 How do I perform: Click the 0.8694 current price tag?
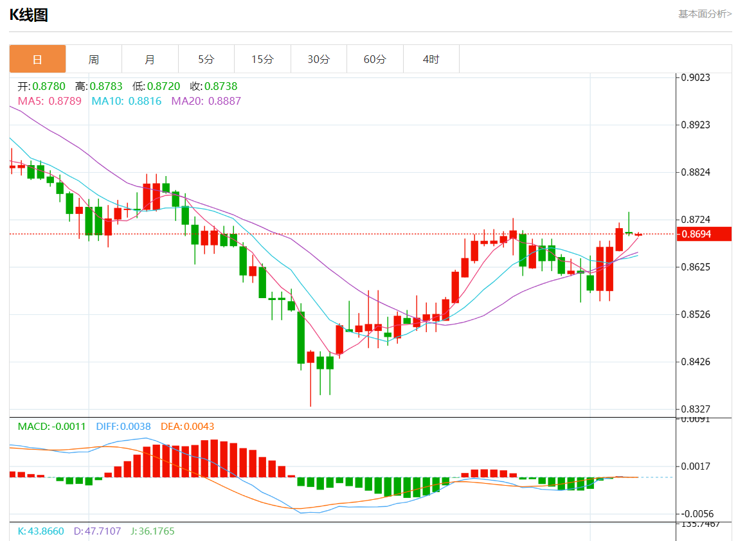click(x=705, y=234)
